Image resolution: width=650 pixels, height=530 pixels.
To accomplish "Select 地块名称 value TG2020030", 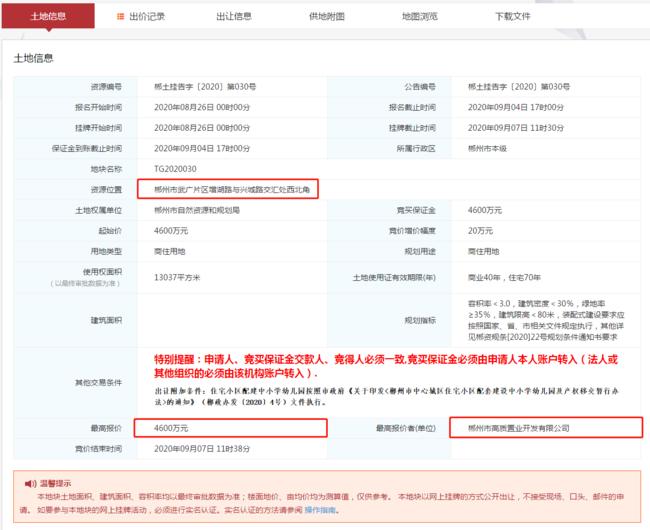I will (x=175, y=169).
